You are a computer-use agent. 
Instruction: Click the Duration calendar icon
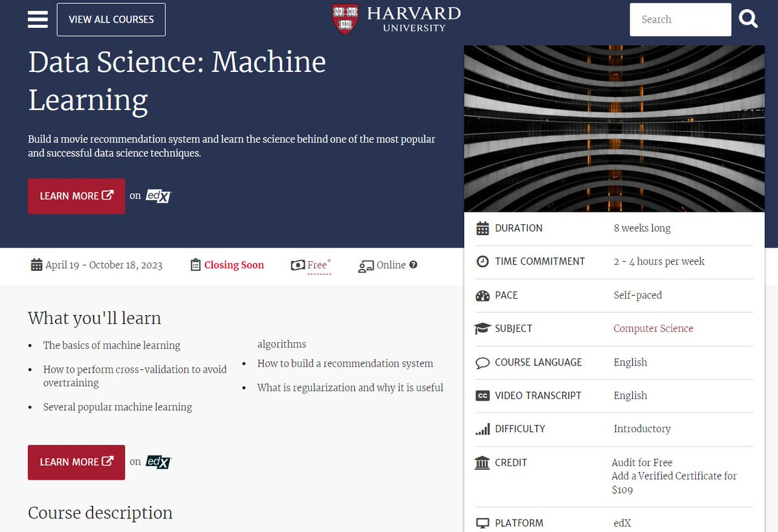point(482,228)
